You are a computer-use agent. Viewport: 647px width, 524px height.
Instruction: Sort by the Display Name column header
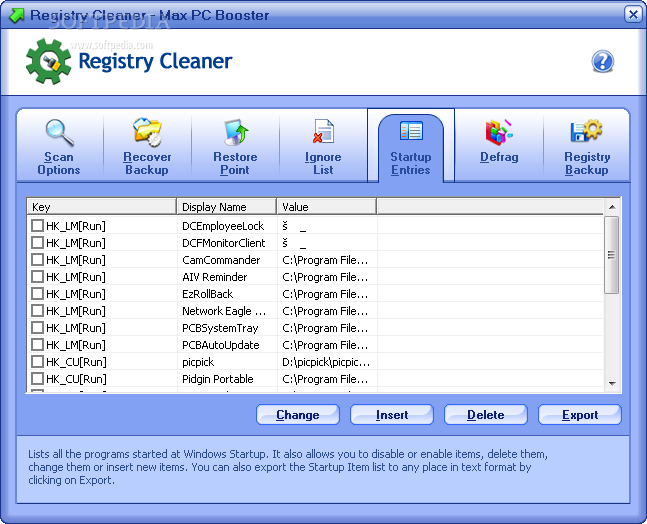pos(227,207)
